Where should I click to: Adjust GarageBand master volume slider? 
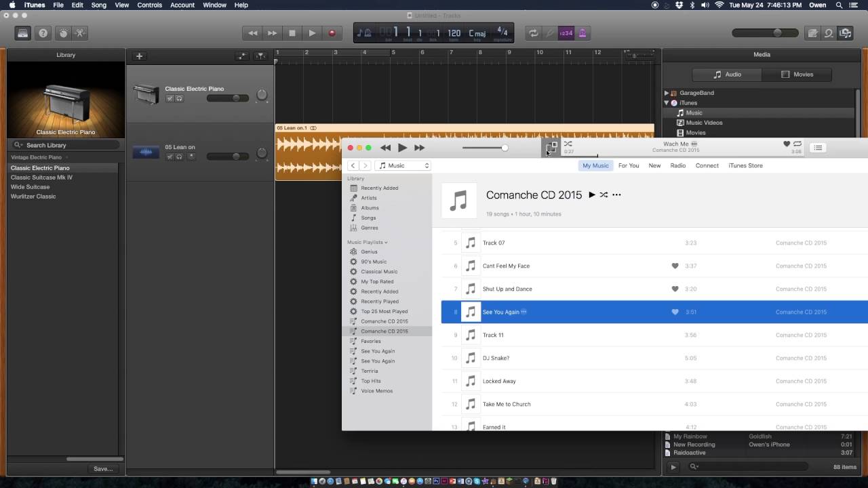click(764, 33)
